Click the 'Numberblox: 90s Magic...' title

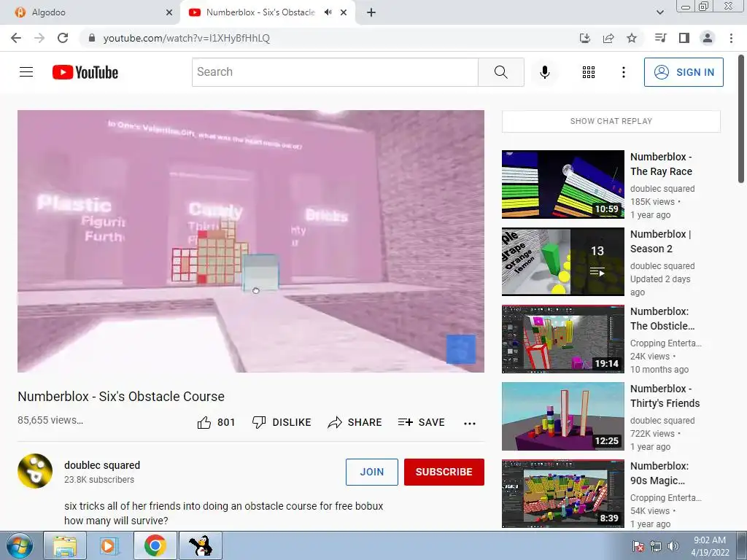[659, 473]
